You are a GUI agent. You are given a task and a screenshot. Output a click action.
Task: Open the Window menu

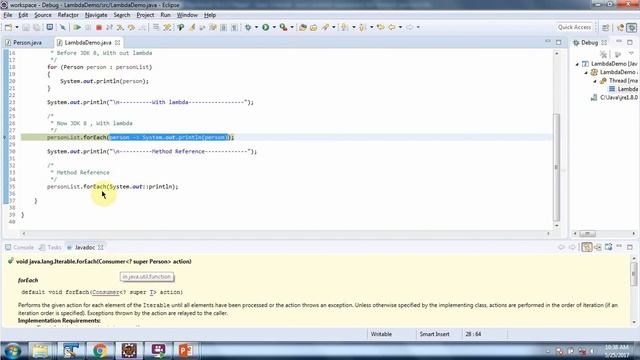pyautogui.click(x=187, y=15)
